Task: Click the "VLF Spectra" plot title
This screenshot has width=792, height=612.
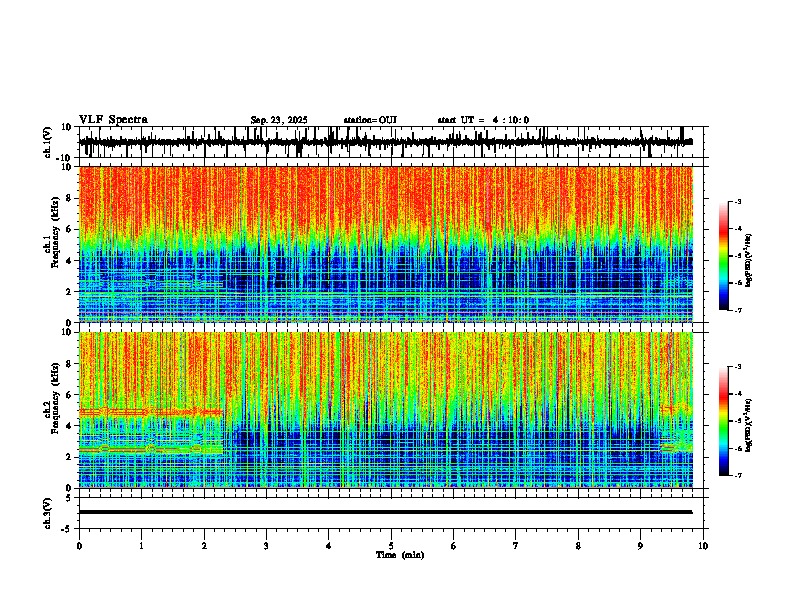Action: point(113,120)
